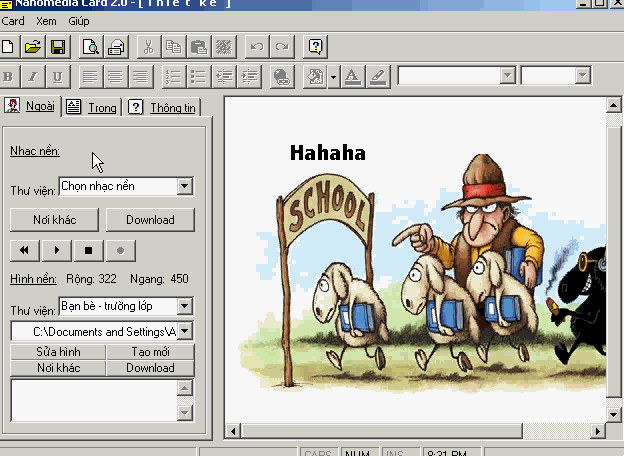This screenshot has width=624, height=456.
Task: Expand the Chọn nhạc nền dropdown
Action: (185, 186)
